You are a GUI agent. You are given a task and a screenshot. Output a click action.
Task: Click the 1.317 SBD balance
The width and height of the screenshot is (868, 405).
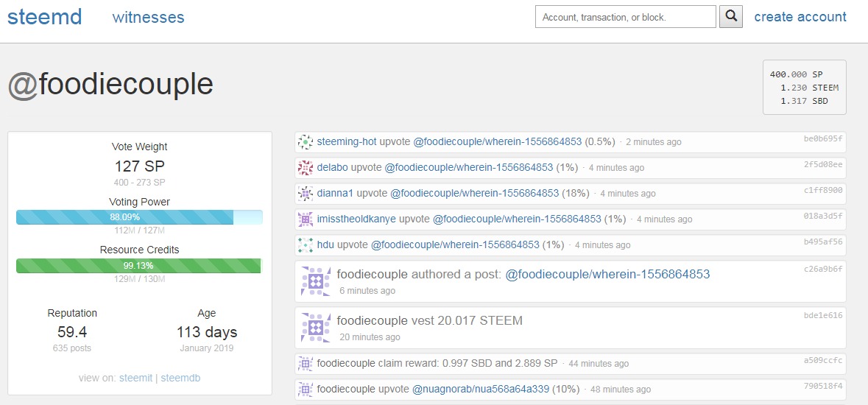click(805, 102)
